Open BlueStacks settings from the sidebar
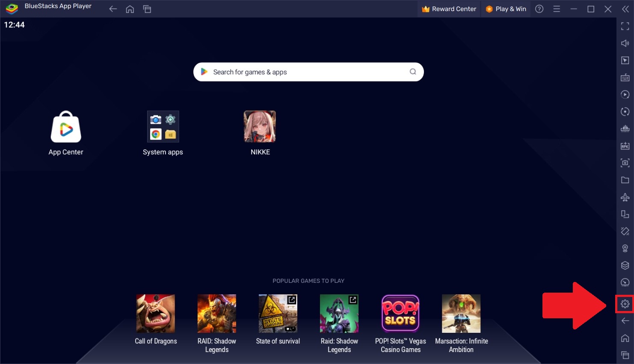Image resolution: width=634 pixels, height=364 pixels. [x=625, y=304]
